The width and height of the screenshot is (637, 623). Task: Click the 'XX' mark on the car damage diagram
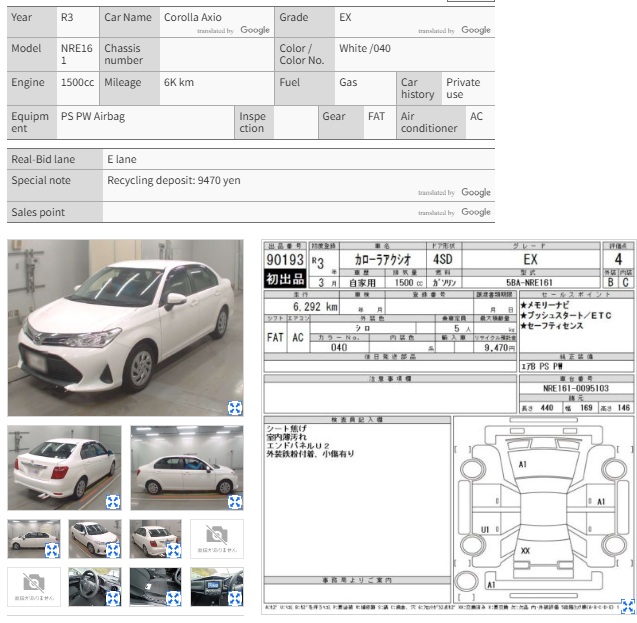pos(525,551)
